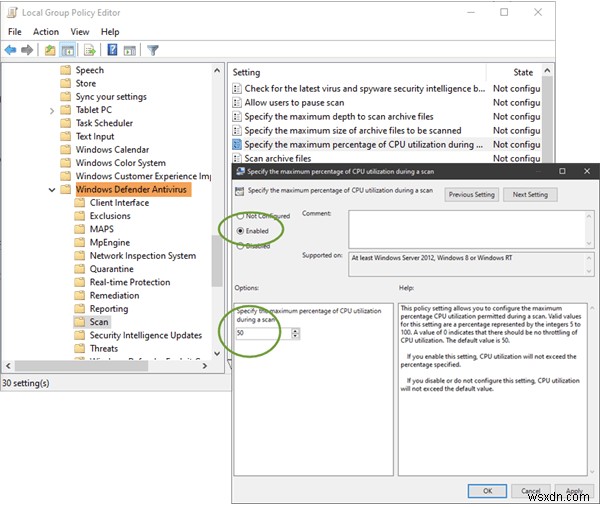
Task: Select the Network Inspection System item
Action: pyautogui.click(x=143, y=256)
